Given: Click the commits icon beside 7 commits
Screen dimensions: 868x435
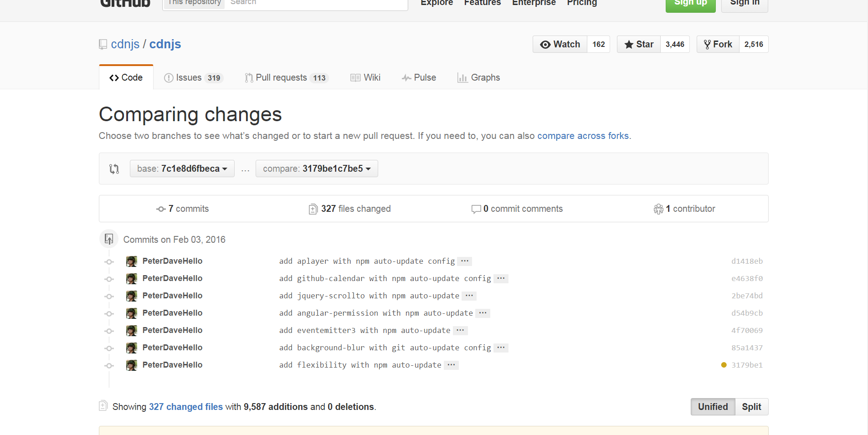Looking at the screenshot, I should (x=161, y=209).
